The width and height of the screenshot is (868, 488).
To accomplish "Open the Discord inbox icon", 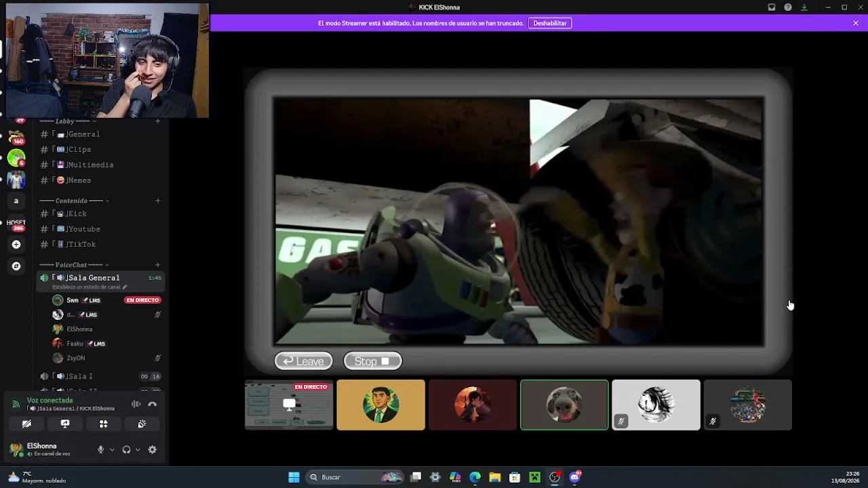I will pyautogui.click(x=771, y=7).
